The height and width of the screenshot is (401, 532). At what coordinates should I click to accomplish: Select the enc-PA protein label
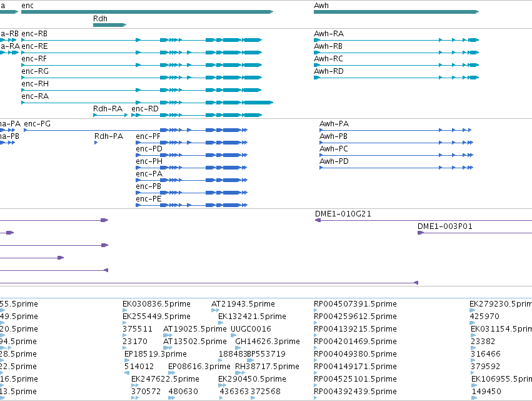click(x=149, y=174)
